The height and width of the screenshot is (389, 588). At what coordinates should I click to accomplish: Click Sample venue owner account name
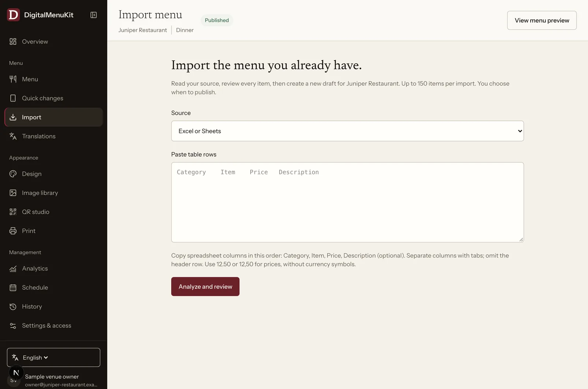[x=52, y=377]
